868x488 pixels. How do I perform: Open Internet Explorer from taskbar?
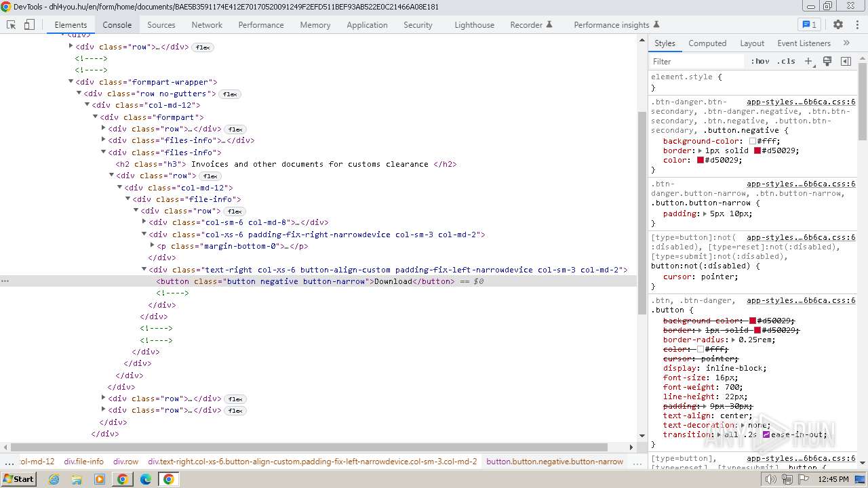pyautogui.click(x=54, y=479)
